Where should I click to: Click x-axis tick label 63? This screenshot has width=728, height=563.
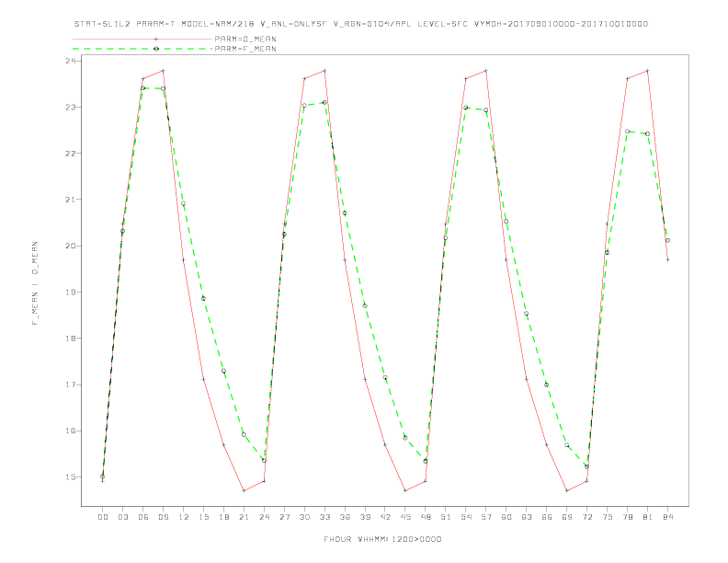[527, 517]
